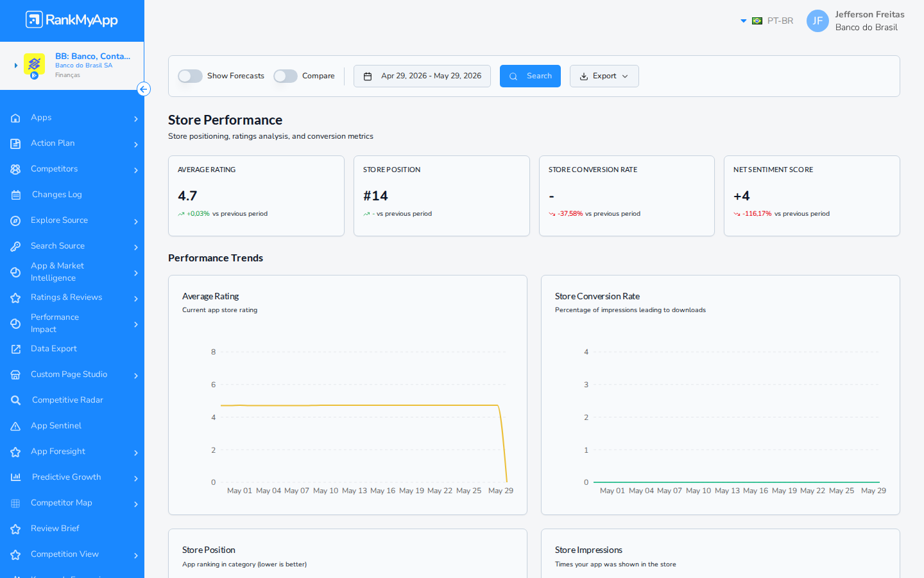Click the Competitor Map grid icon
The width and height of the screenshot is (924, 578).
click(x=15, y=504)
